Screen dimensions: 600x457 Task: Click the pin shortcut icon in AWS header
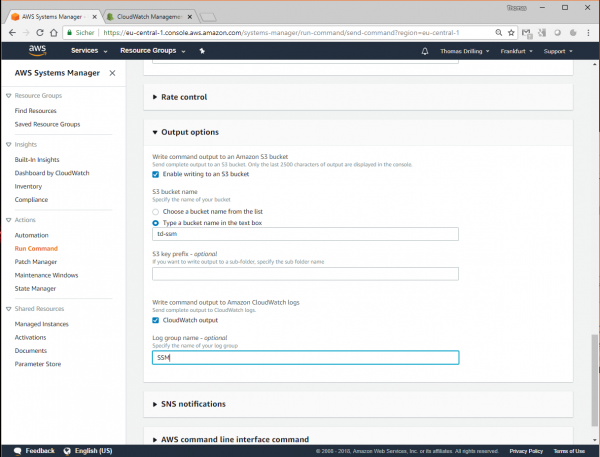click(x=202, y=51)
